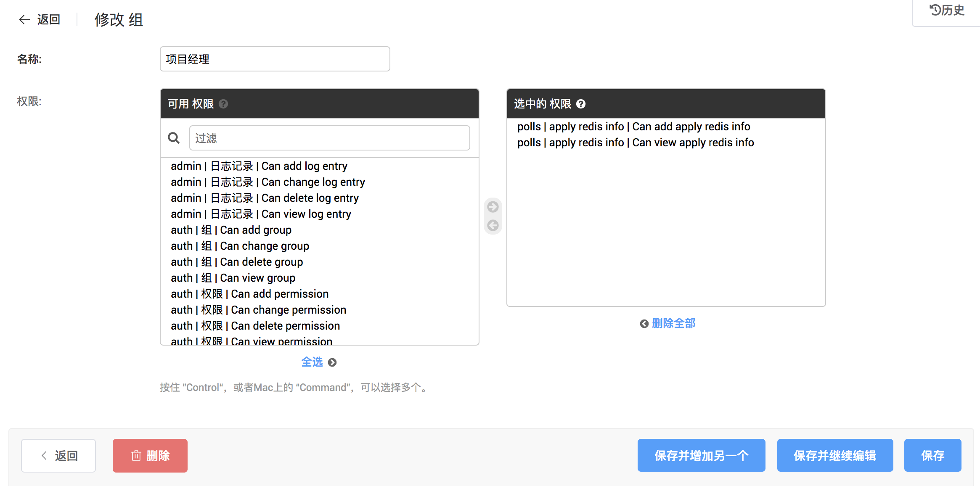Click the 删除全部 remove all link
Viewport: 980px width, 486px height.
[x=673, y=323]
